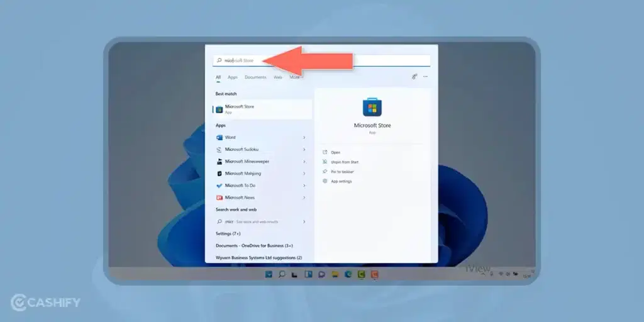Click the Microsoft Minesweeper icon
The width and height of the screenshot is (644, 322).
click(x=219, y=162)
